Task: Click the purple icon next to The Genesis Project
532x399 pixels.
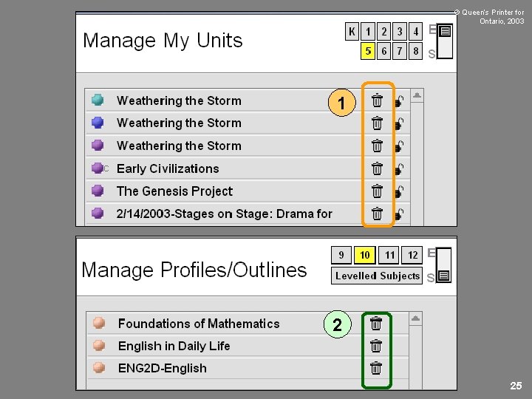Action: [x=98, y=191]
